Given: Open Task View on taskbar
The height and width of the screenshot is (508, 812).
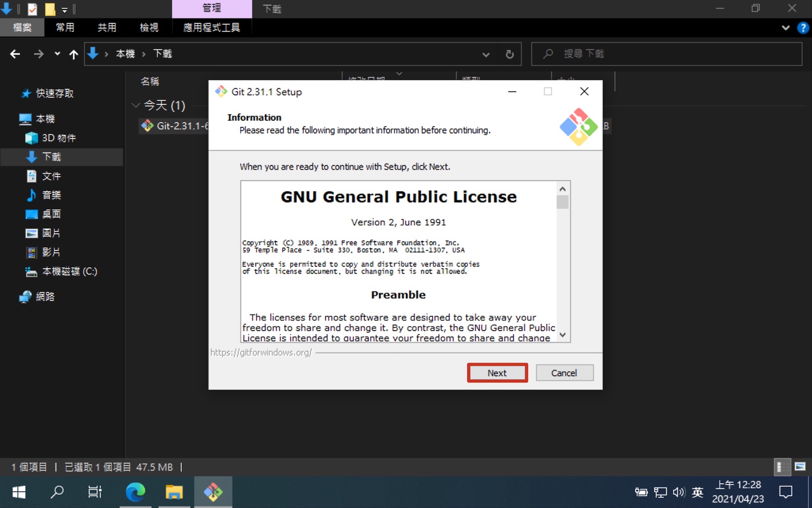Looking at the screenshot, I should coord(95,492).
